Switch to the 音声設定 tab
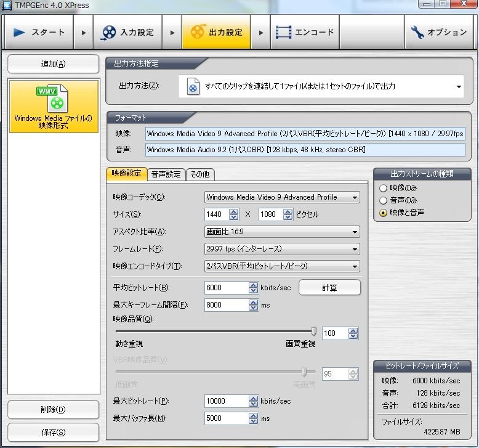Image resolution: width=479 pixels, height=448 pixels. 166,174
